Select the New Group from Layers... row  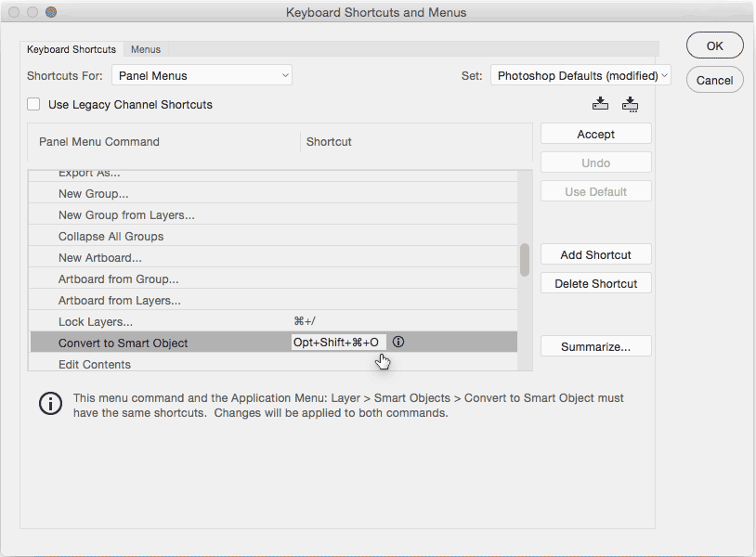pyautogui.click(x=273, y=214)
